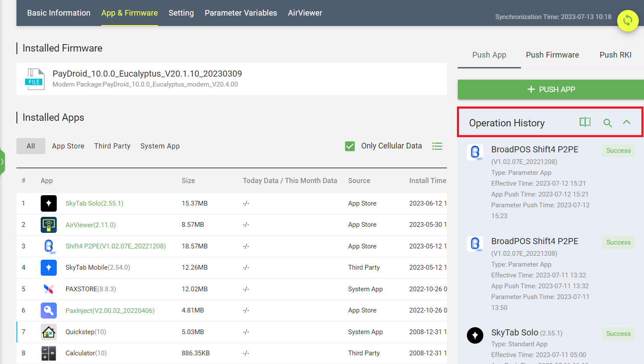Click the PAXSTORE app icon
The image size is (644, 364).
[x=49, y=289]
